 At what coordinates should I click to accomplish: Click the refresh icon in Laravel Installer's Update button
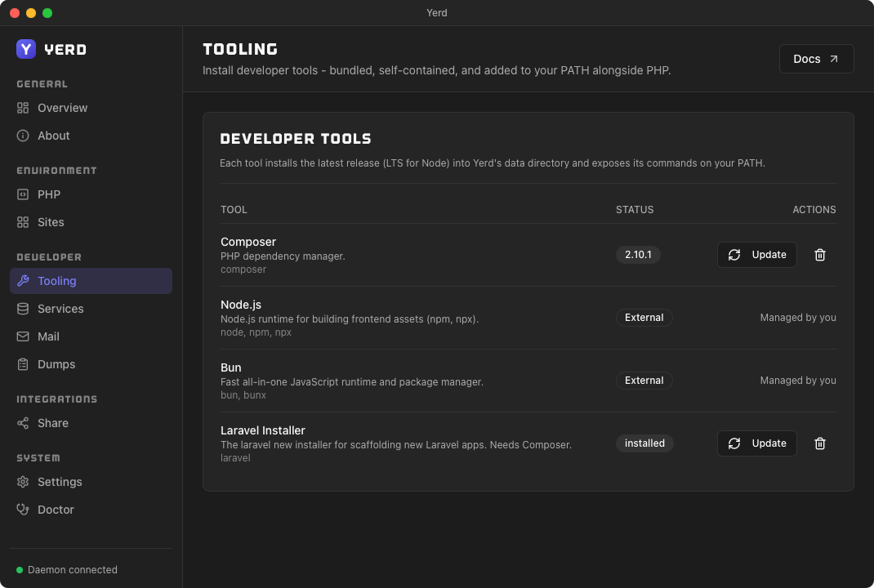[x=734, y=443]
